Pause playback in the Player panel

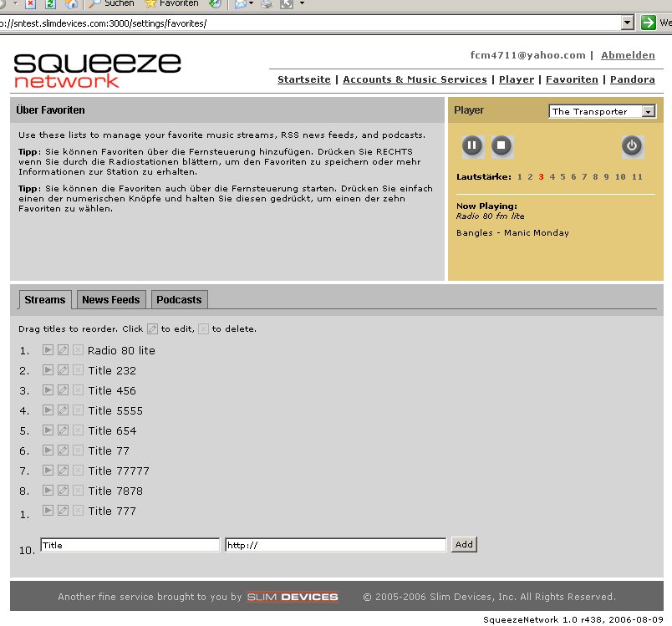471,146
